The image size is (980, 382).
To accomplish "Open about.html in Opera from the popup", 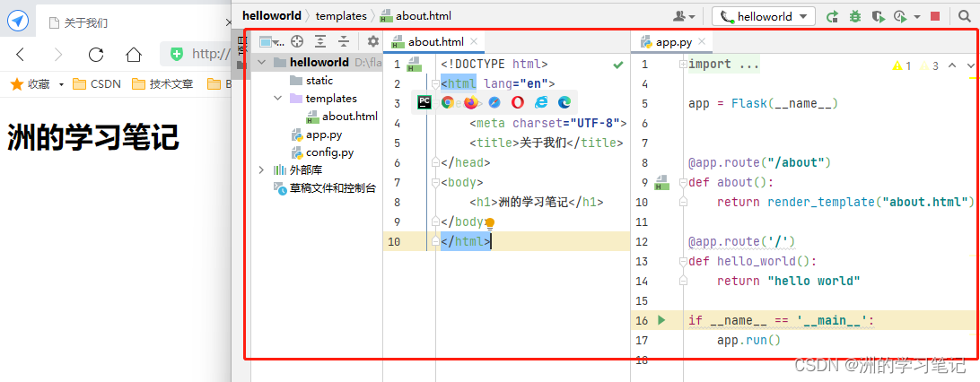I will tap(518, 102).
